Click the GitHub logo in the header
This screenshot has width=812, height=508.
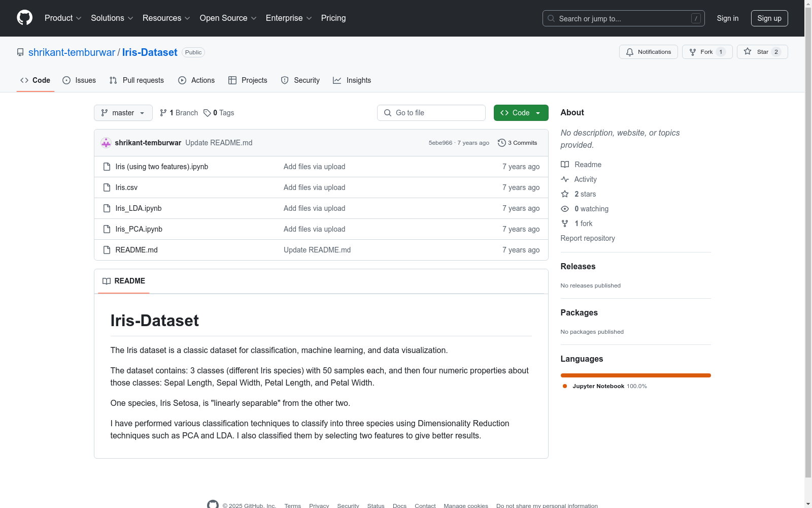click(x=24, y=18)
